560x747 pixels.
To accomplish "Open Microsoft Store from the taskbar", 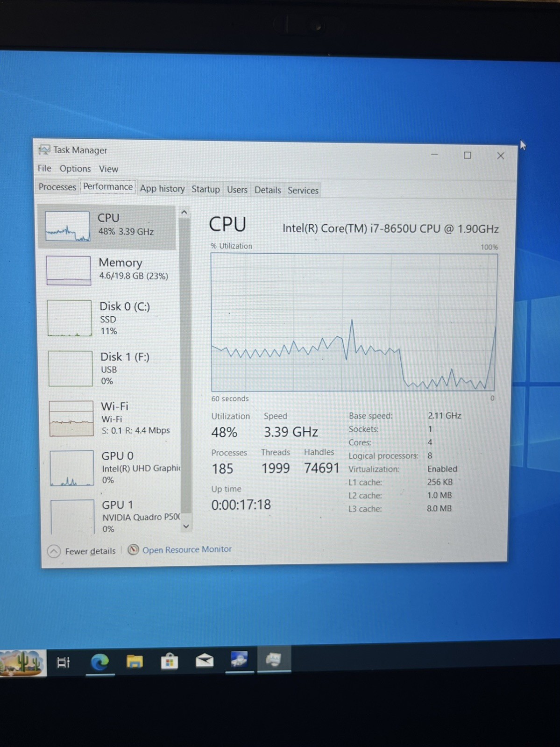I will point(169,661).
